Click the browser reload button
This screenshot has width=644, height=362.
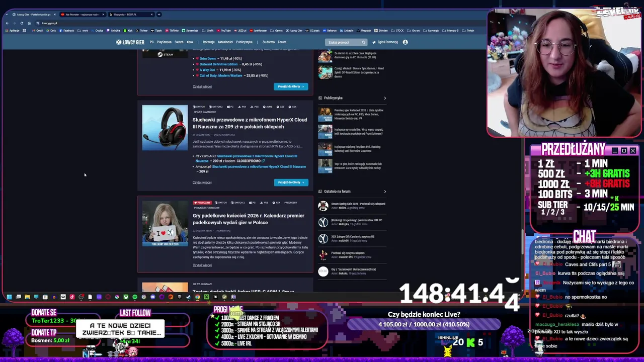click(x=22, y=23)
